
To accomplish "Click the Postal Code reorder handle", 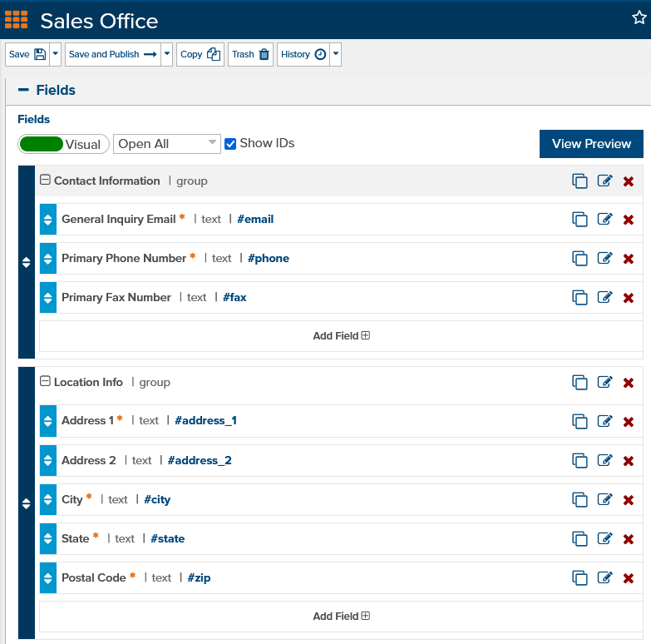I will (47, 577).
